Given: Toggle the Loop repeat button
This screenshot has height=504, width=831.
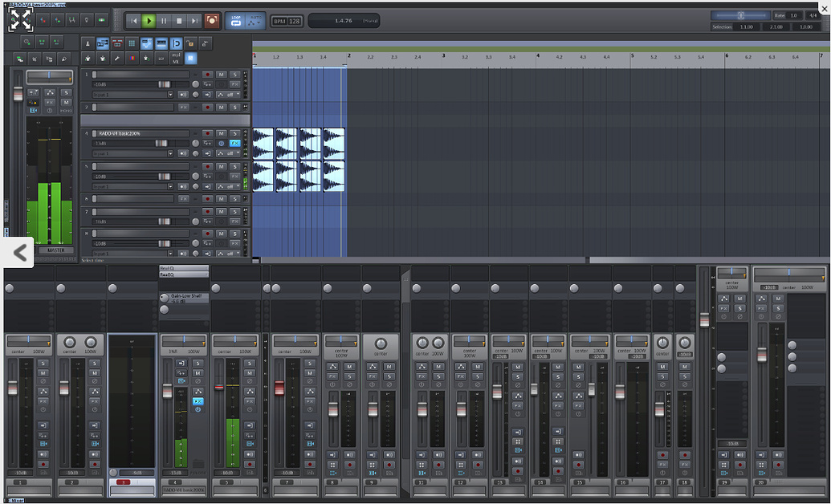Looking at the screenshot, I should 236,21.
